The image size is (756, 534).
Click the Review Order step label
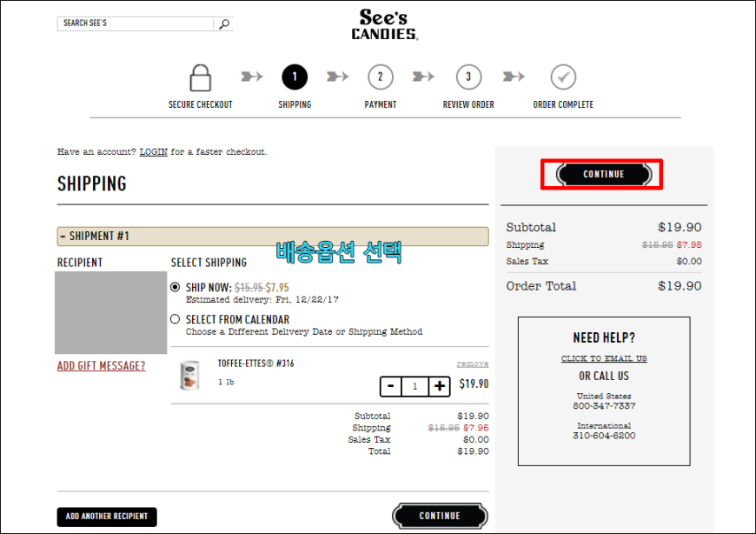tap(468, 104)
